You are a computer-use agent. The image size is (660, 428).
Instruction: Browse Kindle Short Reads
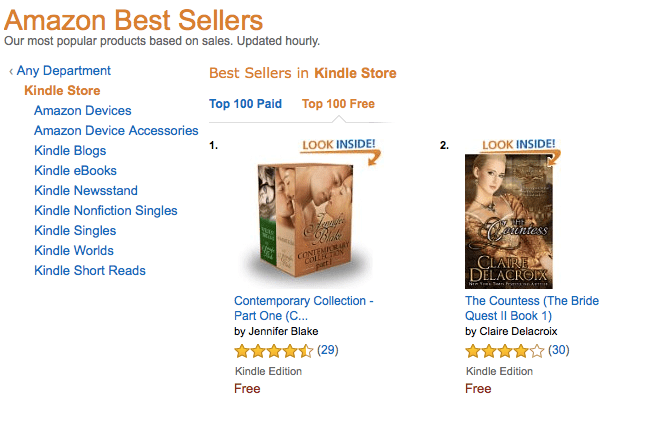(x=90, y=271)
